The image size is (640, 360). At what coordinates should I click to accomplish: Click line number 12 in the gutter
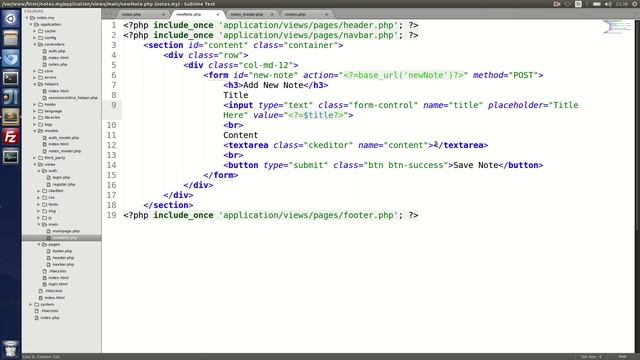coord(111,145)
